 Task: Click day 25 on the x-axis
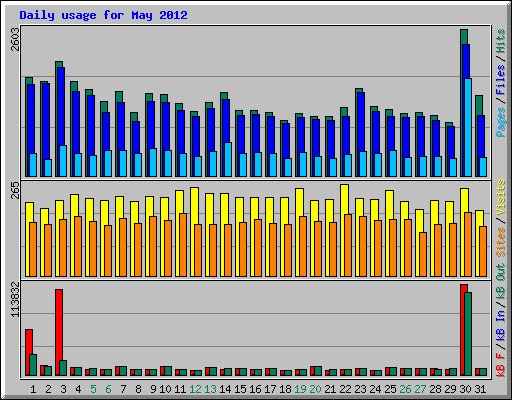(x=390, y=389)
